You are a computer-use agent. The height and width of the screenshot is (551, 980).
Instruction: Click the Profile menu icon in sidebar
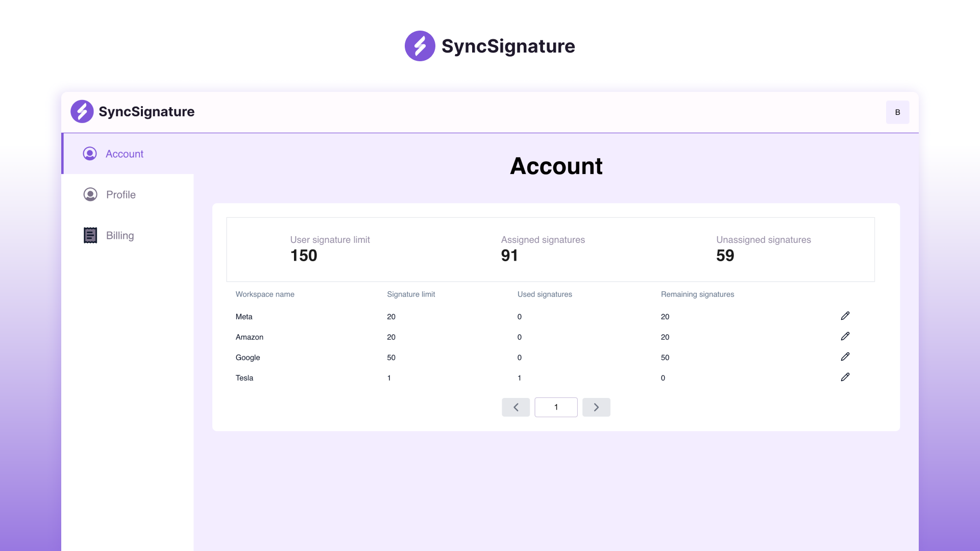89,194
